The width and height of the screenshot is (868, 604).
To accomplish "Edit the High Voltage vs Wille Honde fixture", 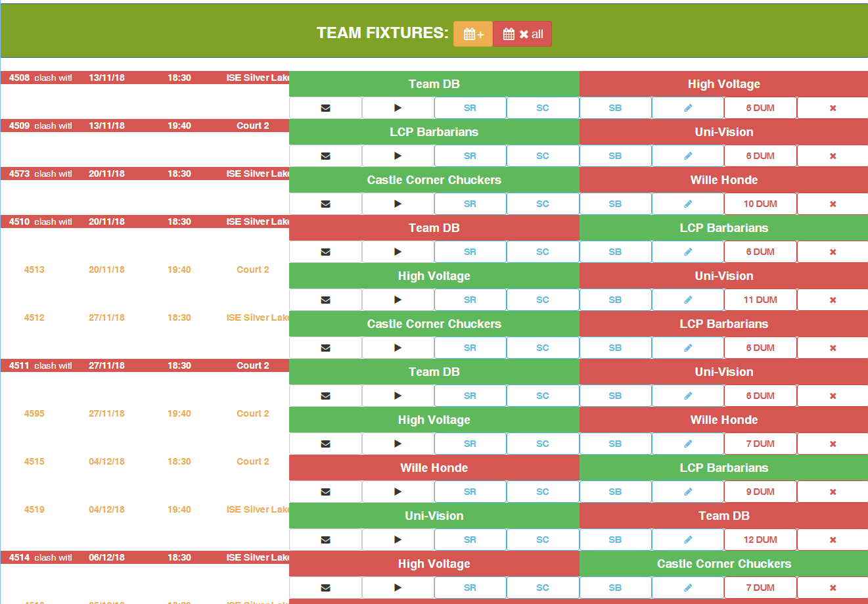I will (x=687, y=443).
